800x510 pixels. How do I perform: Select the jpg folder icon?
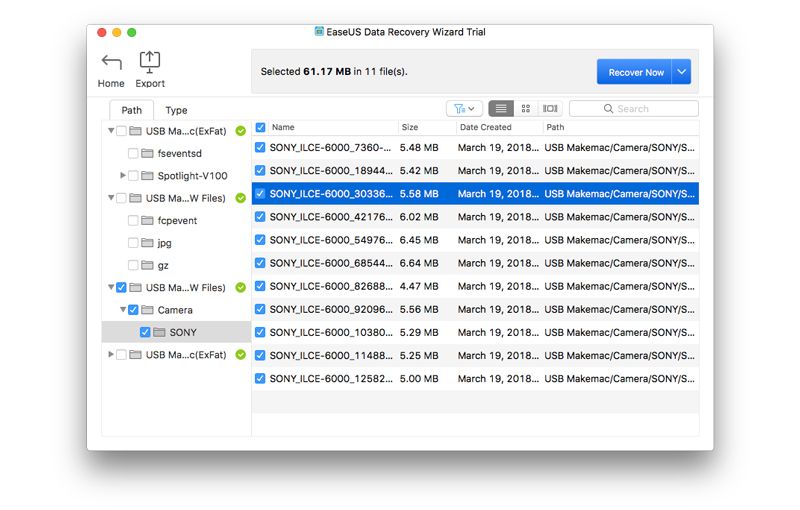click(x=147, y=243)
